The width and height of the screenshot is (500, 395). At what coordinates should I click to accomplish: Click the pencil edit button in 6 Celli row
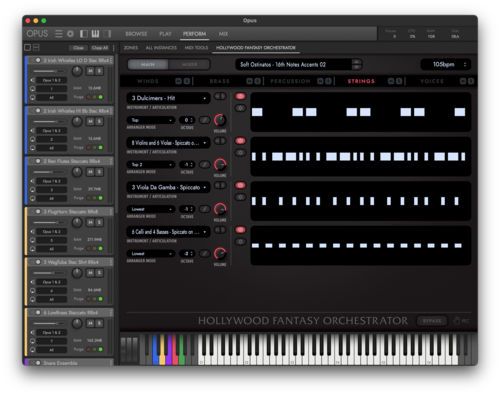click(205, 253)
